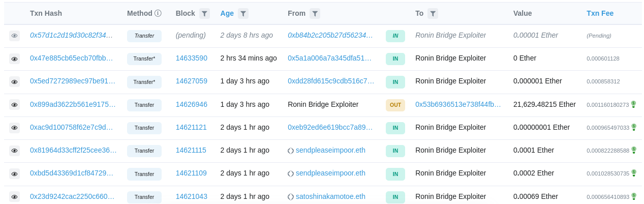644x204 pixels.
Task: Click the Transfer* method tag in block 14627059 row
Action: click(144, 82)
